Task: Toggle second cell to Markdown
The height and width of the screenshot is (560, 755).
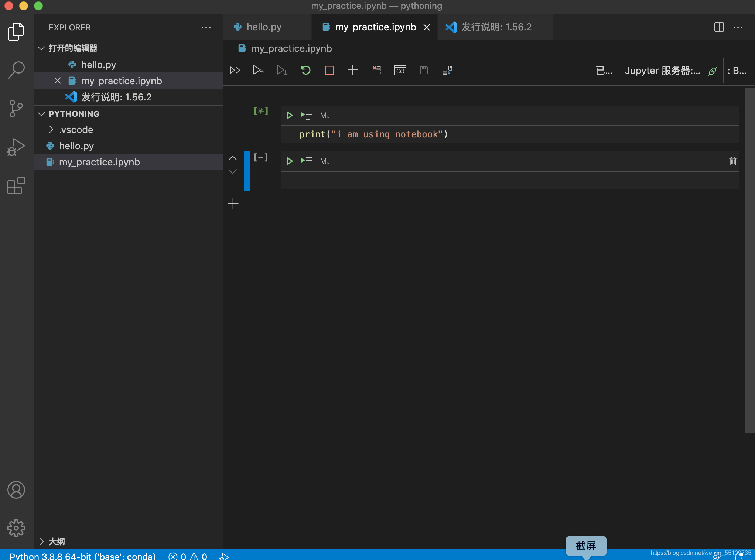Action: (325, 161)
